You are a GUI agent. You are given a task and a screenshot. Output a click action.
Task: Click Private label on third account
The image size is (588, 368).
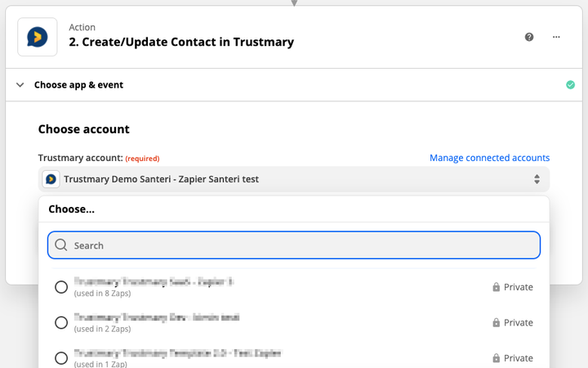(518, 358)
